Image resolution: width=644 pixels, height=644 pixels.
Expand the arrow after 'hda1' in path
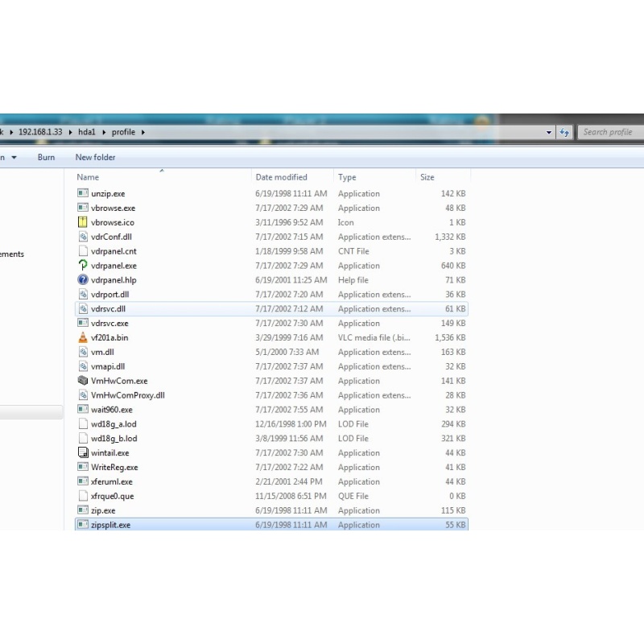tap(103, 132)
